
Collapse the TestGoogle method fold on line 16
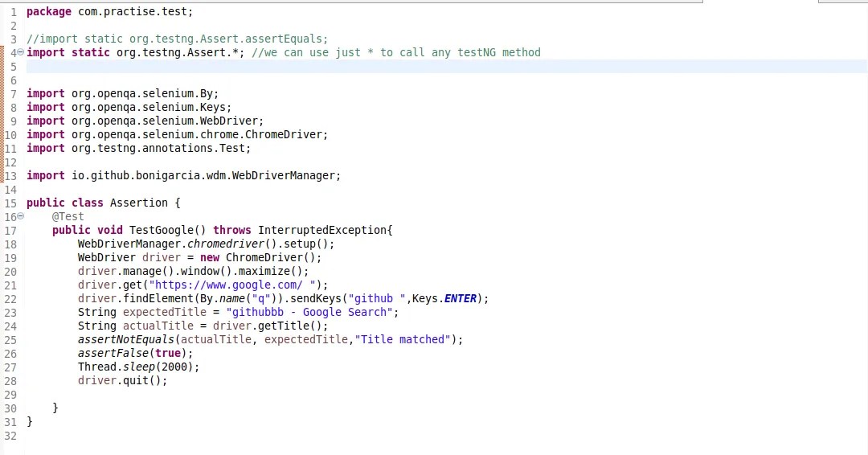(20, 216)
